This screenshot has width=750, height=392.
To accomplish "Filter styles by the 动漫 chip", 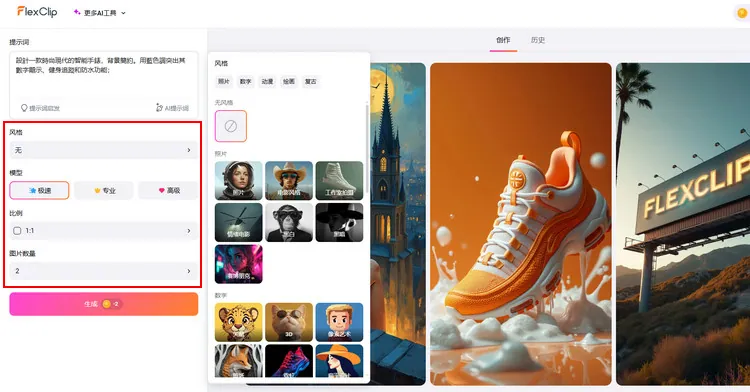I will coord(267,81).
